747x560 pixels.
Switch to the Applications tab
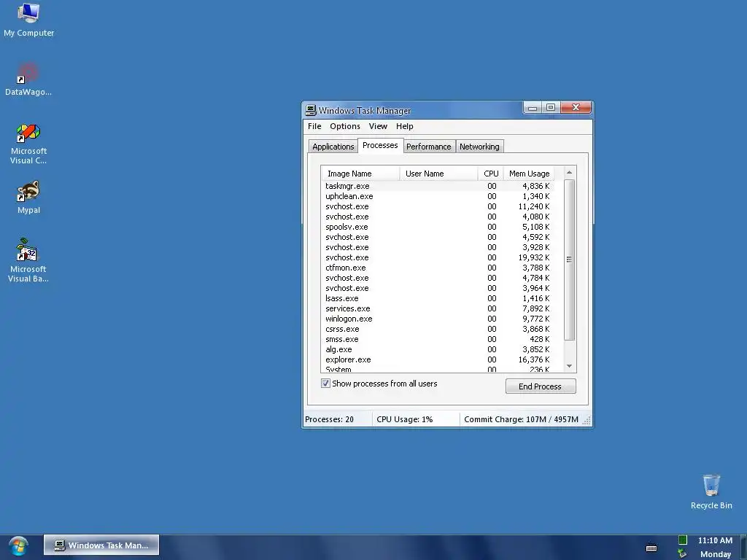click(333, 147)
